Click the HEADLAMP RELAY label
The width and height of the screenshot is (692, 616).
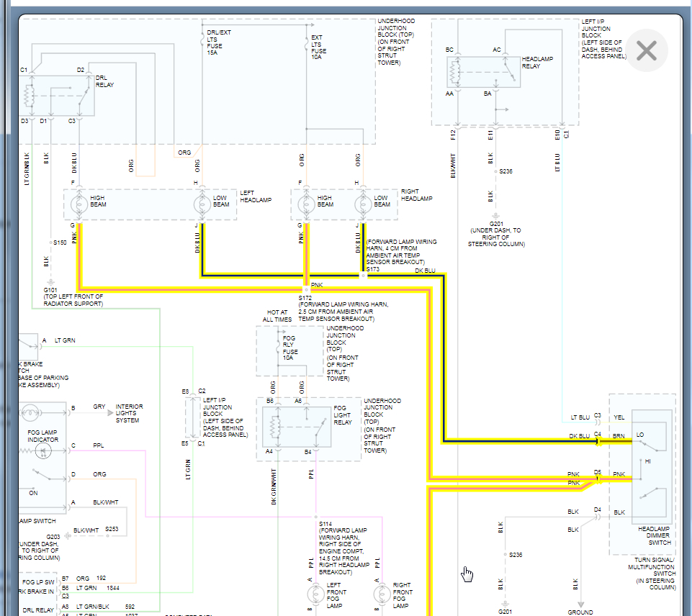pyautogui.click(x=537, y=62)
